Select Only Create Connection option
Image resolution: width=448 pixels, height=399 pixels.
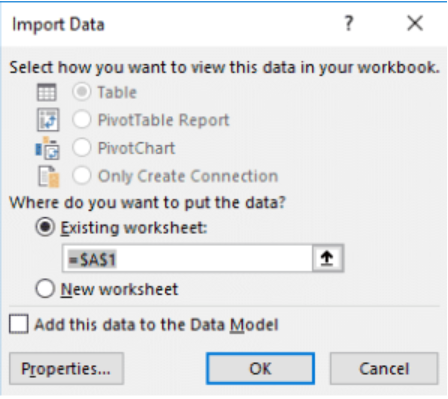82,176
